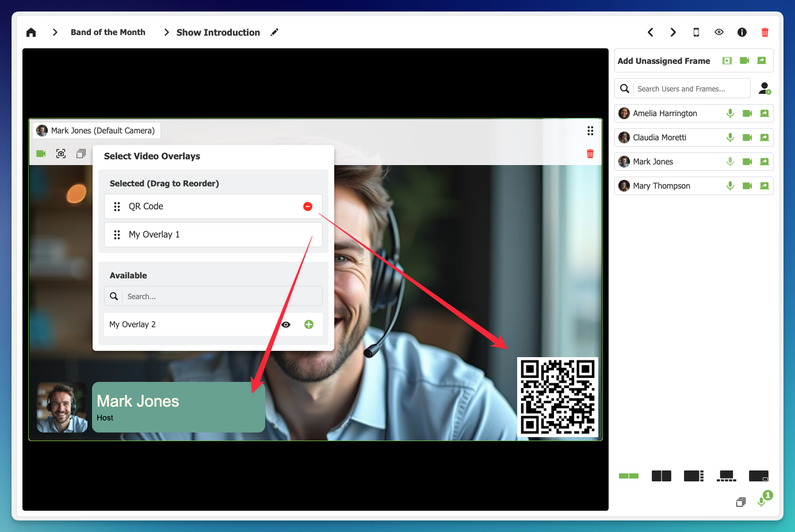
Task: Add an unassigned media frame
Action: [x=727, y=60]
